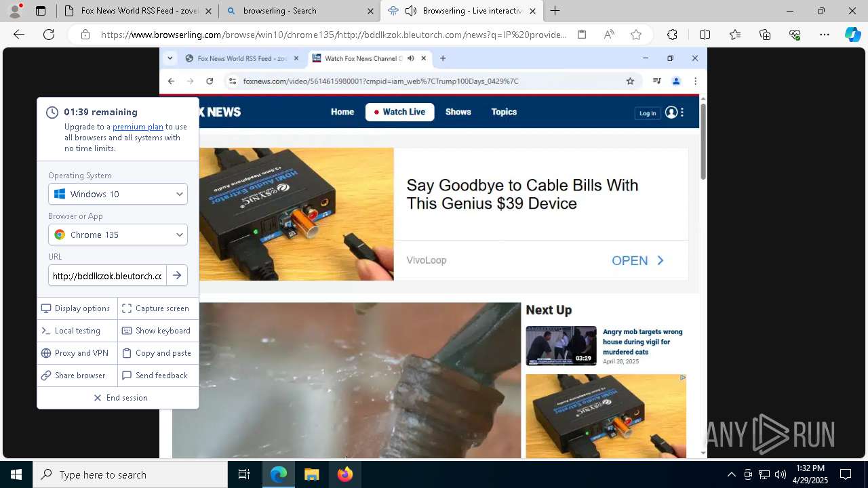
Task: Click Watch Live button
Action: coord(399,112)
